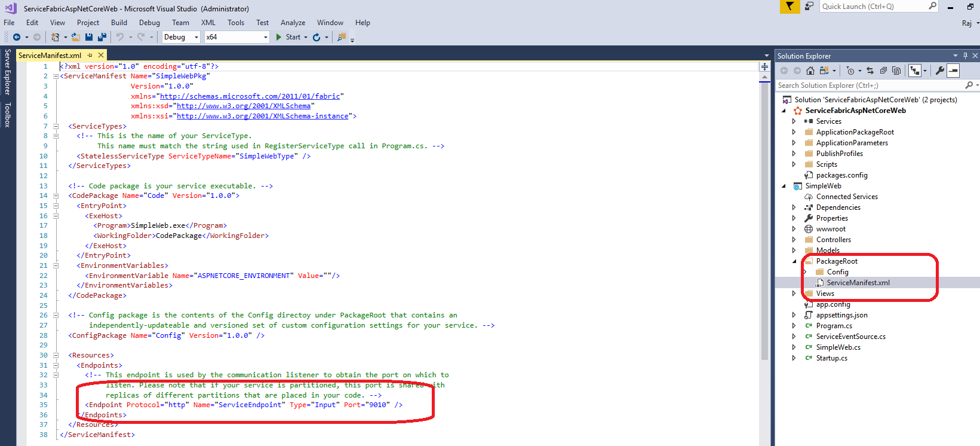The image size is (980, 446).
Task: Click the magnifier in the Solution Explorer search box
Action: coord(969,85)
